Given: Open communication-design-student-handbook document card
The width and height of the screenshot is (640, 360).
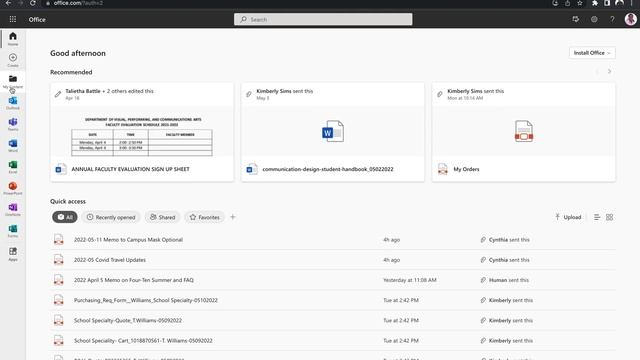Looking at the screenshot, I should 333,132.
